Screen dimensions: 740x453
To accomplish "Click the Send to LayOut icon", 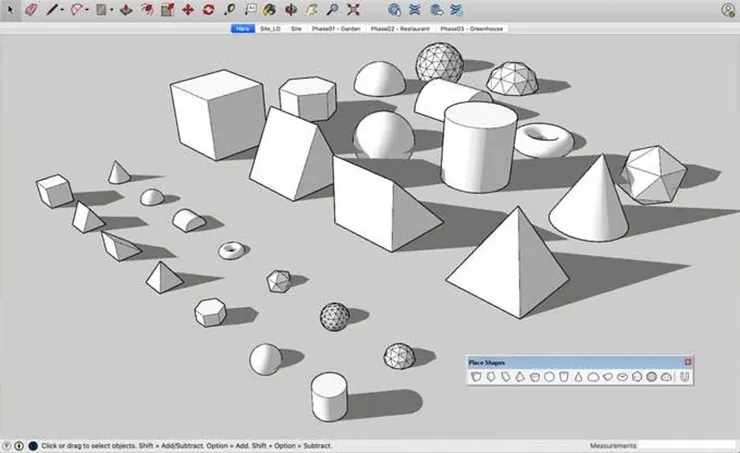I will [437, 9].
